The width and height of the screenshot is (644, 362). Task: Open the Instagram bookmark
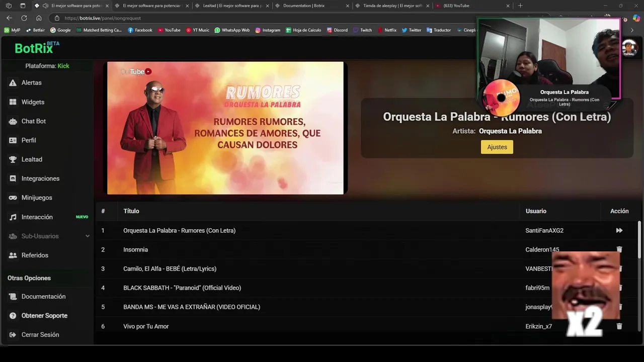[x=268, y=30]
